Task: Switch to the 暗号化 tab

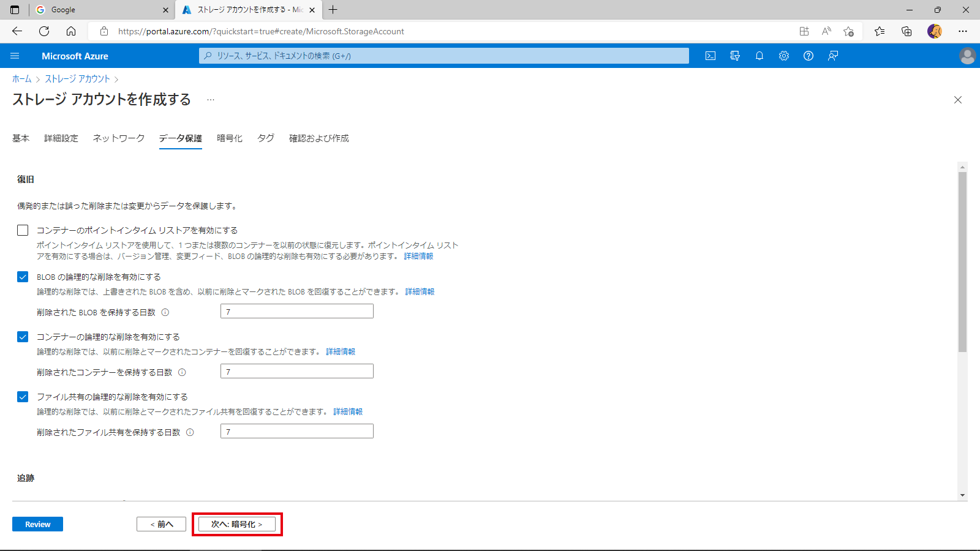Action: click(230, 138)
